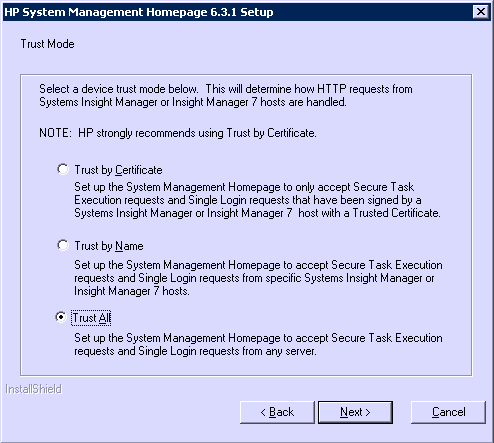Click the Trust by Name description paragraph
Image resolution: width=494 pixels, height=443 pixels.
pyautogui.click(x=258, y=278)
